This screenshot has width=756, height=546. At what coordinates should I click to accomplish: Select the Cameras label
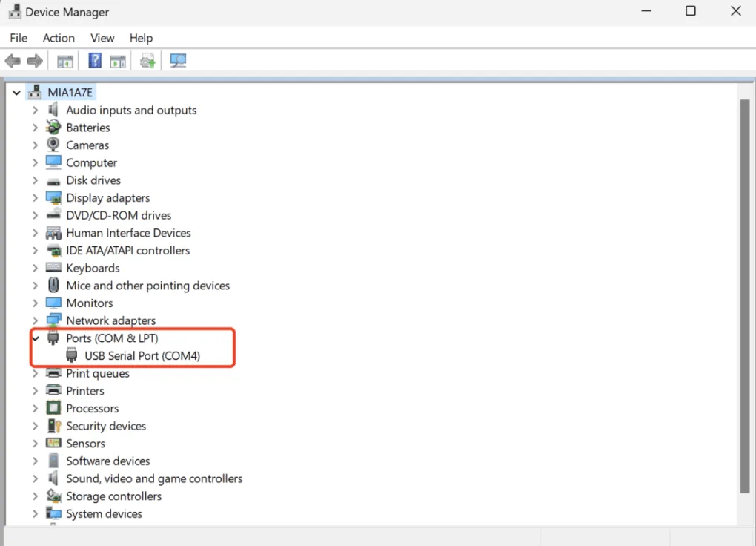coord(87,145)
